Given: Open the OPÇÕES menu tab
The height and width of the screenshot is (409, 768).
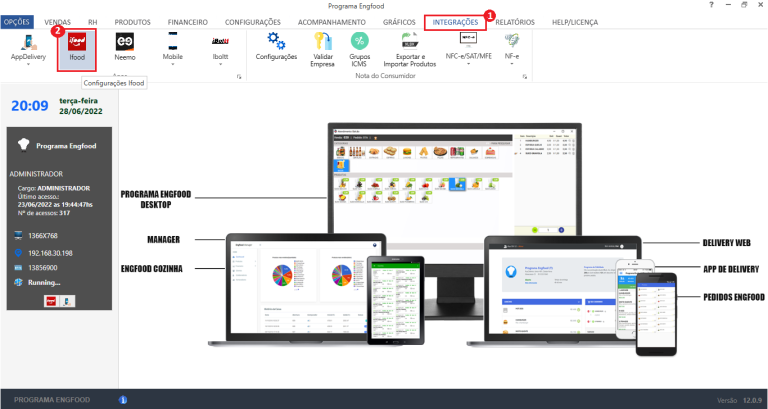Looking at the screenshot, I should click(x=17, y=22).
